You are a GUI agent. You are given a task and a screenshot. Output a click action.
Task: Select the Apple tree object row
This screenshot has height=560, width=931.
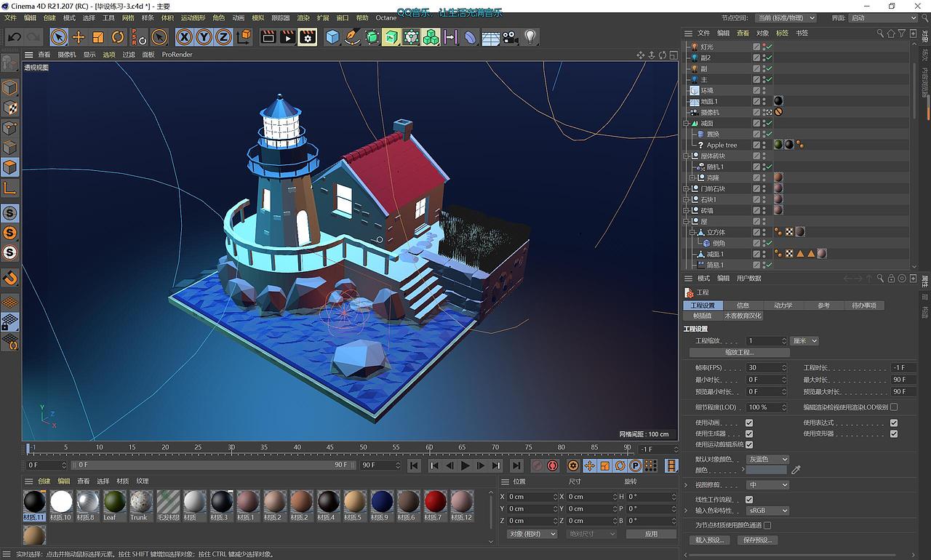tap(722, 145)
